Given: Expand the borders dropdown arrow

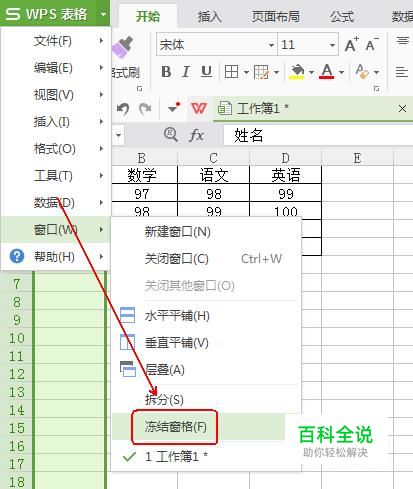Looking at the screenshot, I should [x=246, y=72].
